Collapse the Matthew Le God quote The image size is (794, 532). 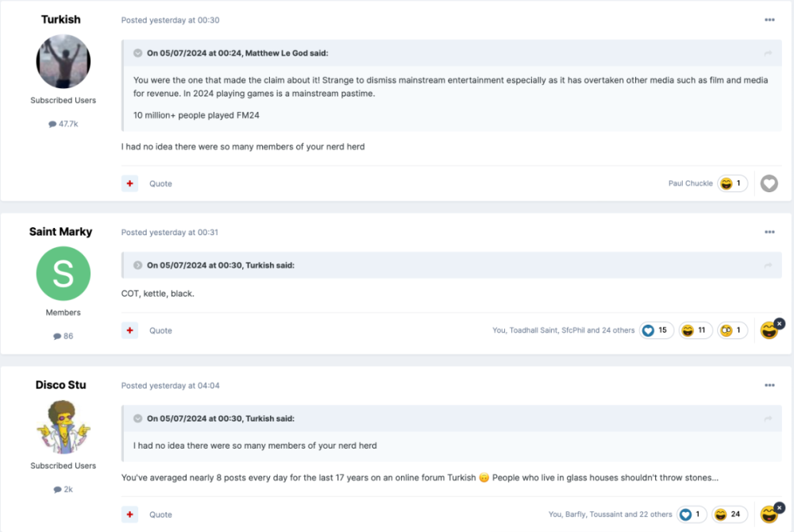pyautogui.click(x=138, y=53)
